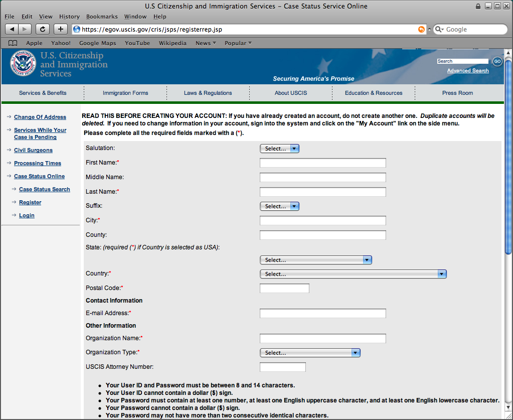This screenshot has height=420, width=513.
Task: Click the Change Of Address link
Action: pos(40,117)
